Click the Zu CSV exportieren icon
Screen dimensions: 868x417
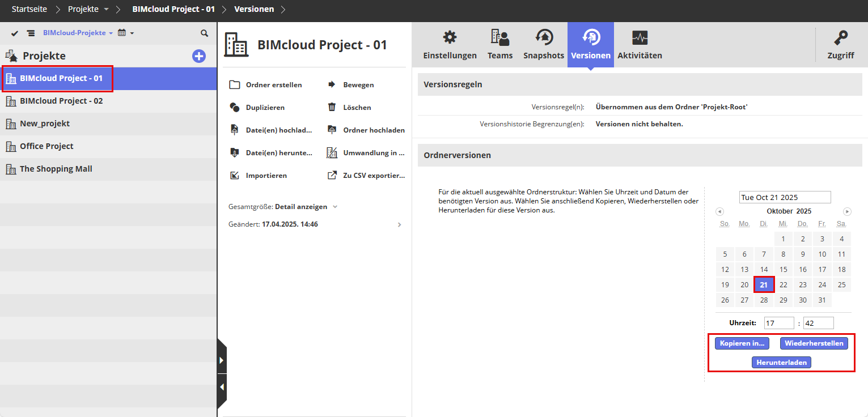click(x=332, y=175)
